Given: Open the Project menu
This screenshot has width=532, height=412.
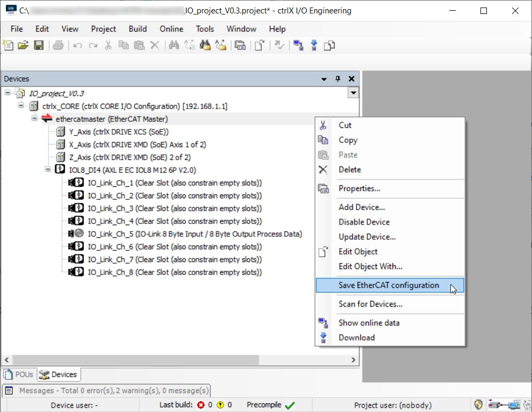Looking at the screenshot, I should click(x=104, y=29).
